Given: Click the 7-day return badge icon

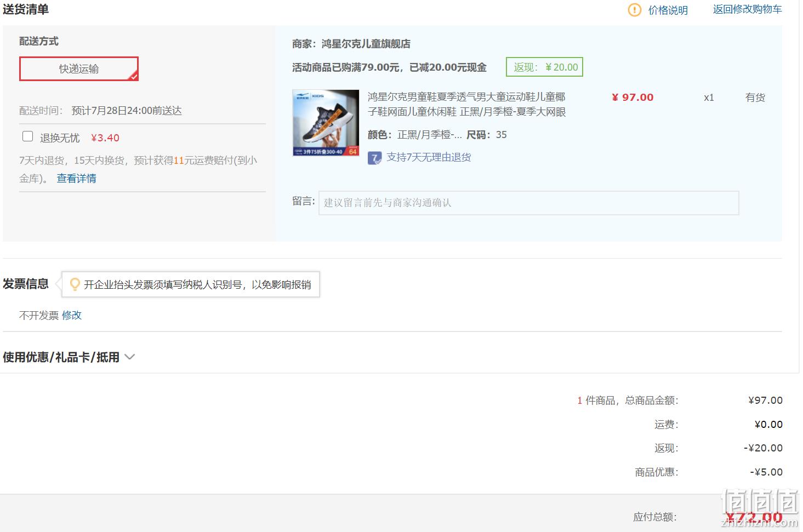Looking at the screenshot, I should coord(374,158).
